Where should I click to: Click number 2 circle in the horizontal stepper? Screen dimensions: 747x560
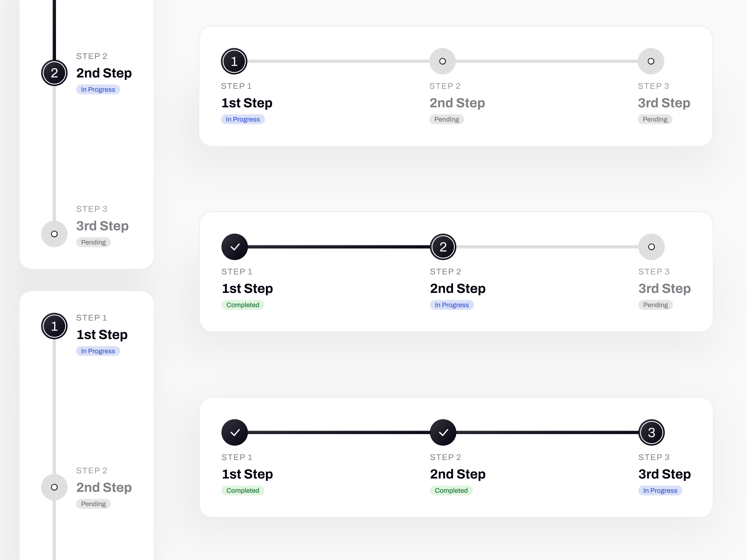tap(443, 247)
